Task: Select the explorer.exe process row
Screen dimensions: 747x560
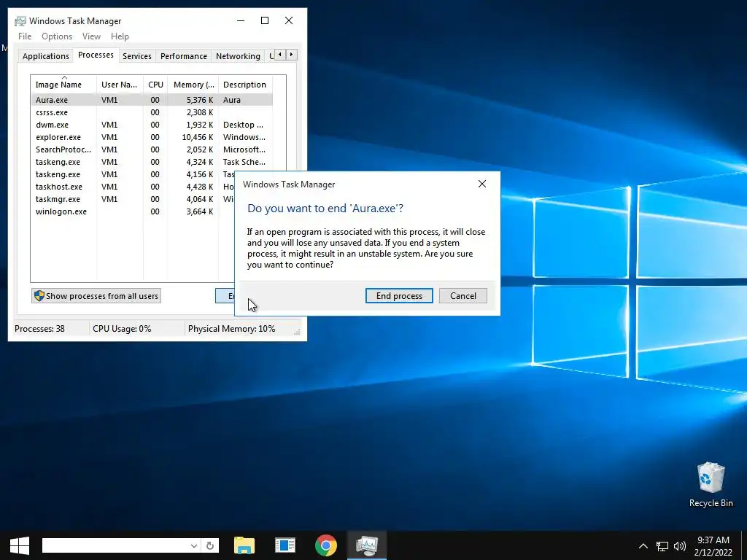Action: point(152,137)
